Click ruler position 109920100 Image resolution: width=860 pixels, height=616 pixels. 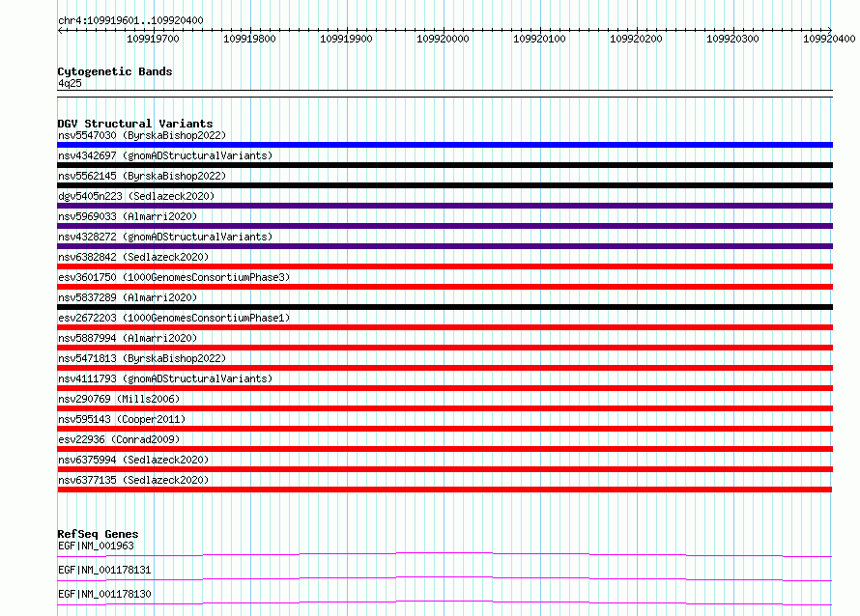[539, 39]
